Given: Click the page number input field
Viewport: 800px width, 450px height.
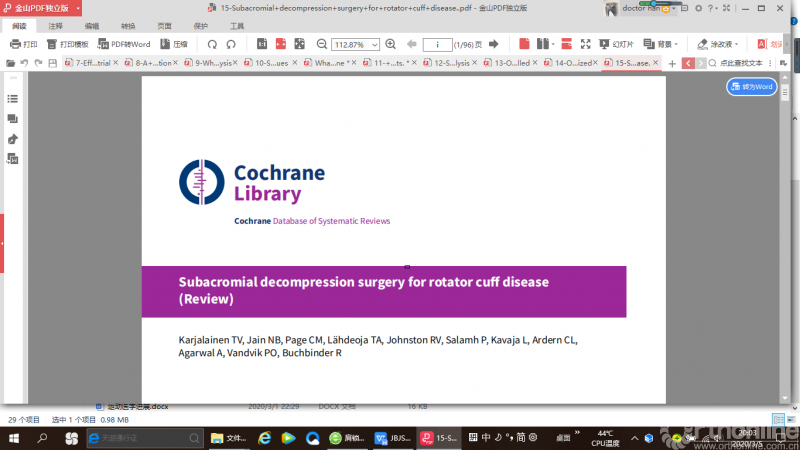Looking at the screenshot, I should (x=437, y=45).
